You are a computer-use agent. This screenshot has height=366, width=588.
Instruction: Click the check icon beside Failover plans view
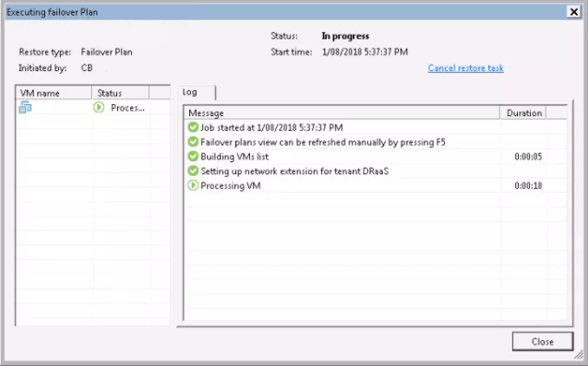193,142
